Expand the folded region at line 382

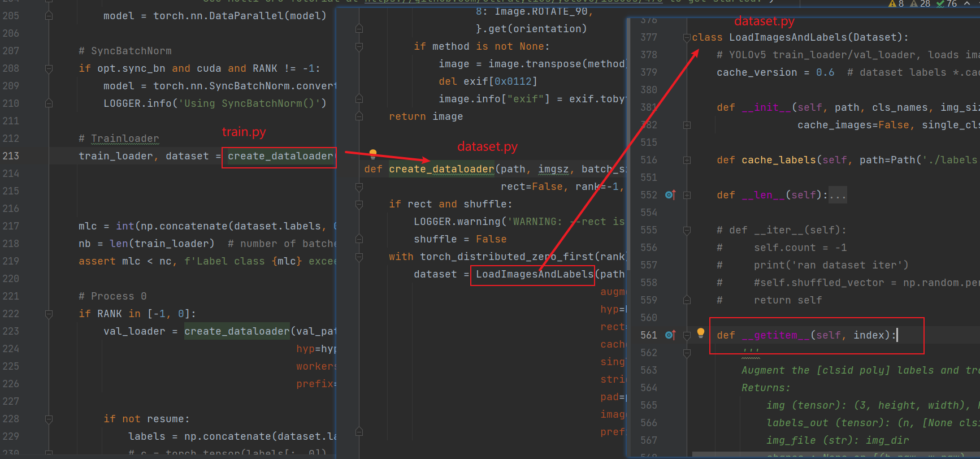[x=687, y=125]
